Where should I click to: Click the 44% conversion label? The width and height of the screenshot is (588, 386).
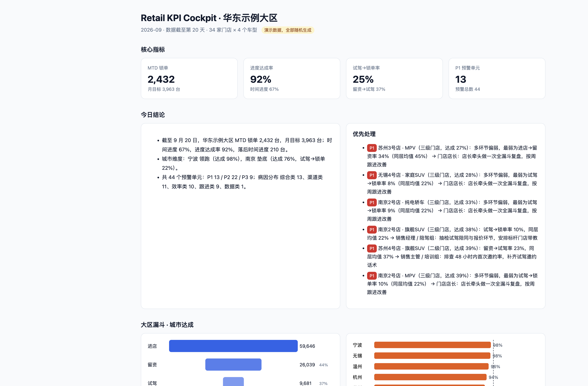pos(323,365)
